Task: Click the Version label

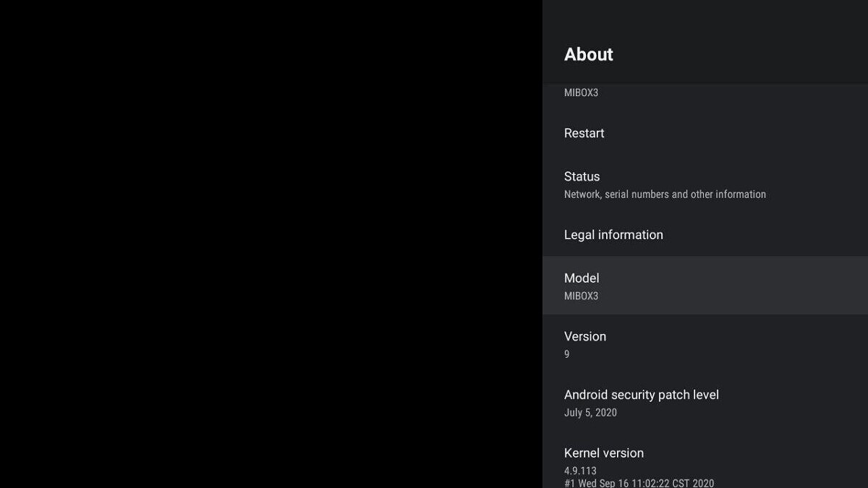Action: coord(585,336)
